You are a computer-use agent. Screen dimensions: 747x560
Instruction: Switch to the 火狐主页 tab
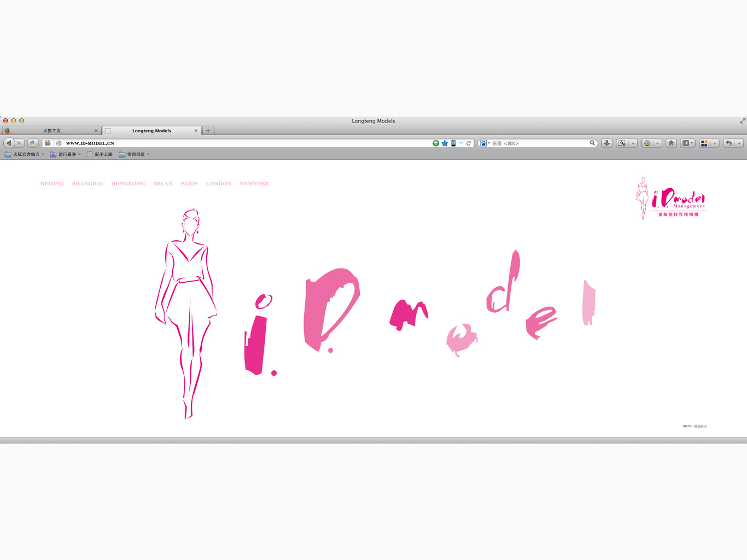[x=52, y=131]
